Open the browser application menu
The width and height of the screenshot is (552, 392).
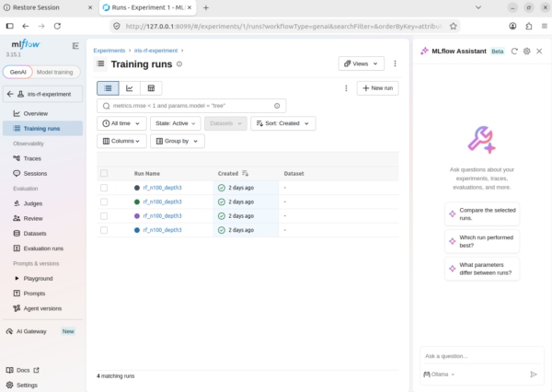pos(545,26)
